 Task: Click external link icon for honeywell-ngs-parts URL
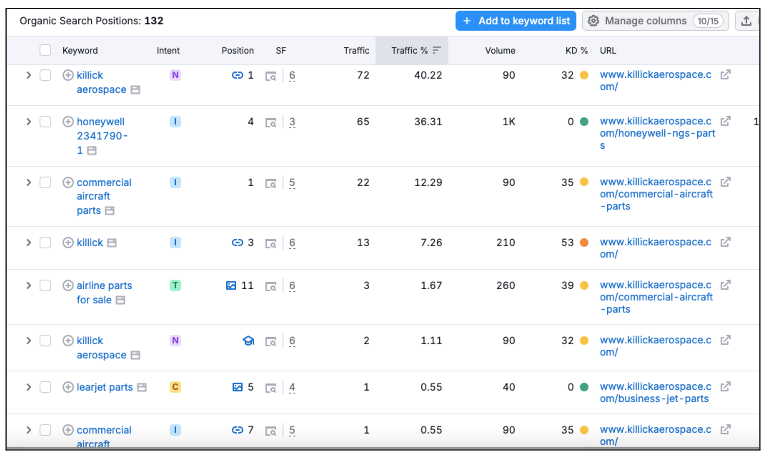(726, 122)
